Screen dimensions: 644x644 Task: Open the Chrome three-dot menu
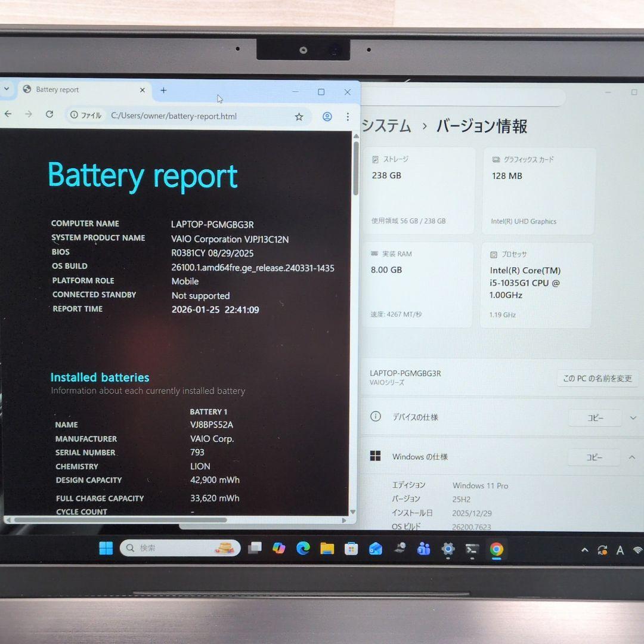tap(348, 116)
